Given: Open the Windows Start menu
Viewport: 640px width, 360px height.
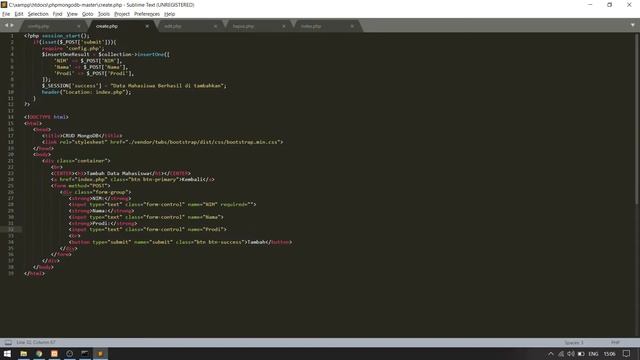Looking at the screenshot, I should click(x=7, y=354).
